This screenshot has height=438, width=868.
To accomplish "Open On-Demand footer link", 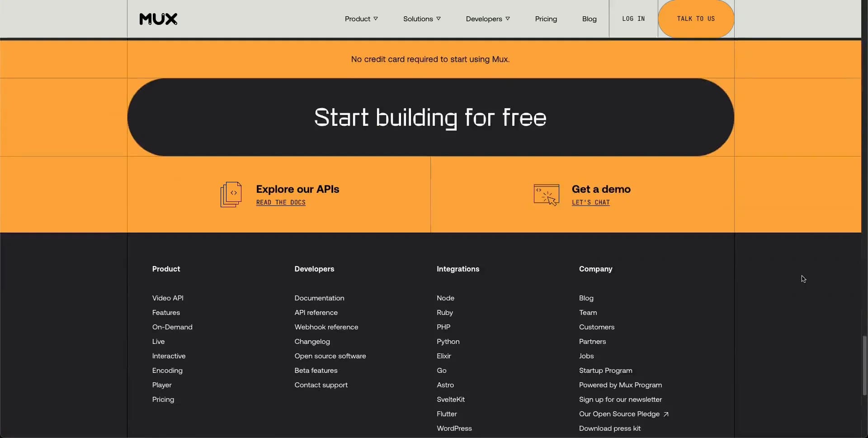I will (172, 327).
